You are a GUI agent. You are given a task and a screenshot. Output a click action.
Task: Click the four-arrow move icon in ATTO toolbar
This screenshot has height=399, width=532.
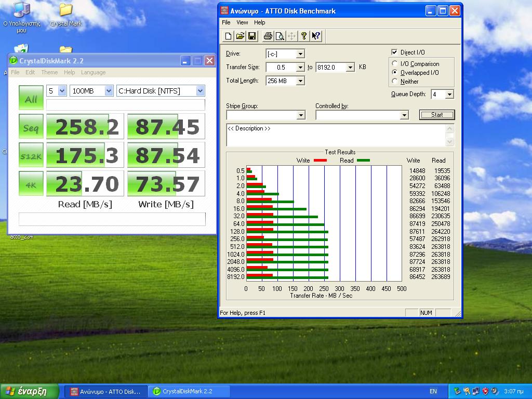click(x=291, y=36)
